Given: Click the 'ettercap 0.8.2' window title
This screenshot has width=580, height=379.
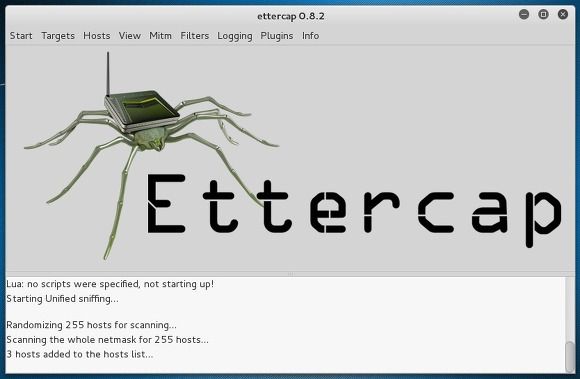Looking at the screenshot, I should click(291, 16).
